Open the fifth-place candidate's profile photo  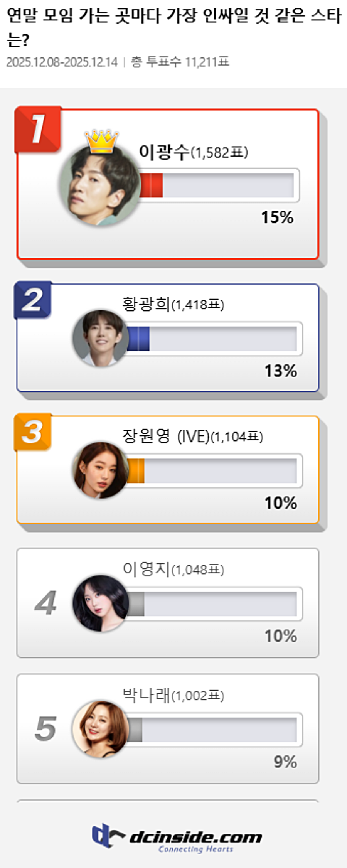pos(101,729)
